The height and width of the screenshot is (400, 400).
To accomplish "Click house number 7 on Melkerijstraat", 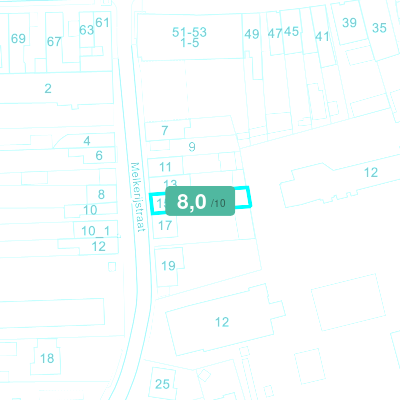I will coord(165,131).
